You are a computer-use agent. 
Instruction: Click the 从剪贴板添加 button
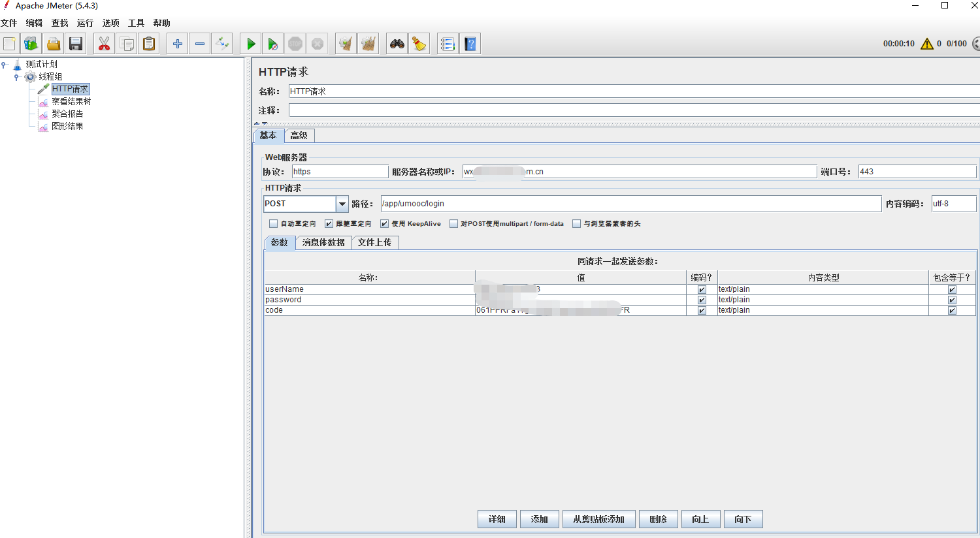[599, 519]
